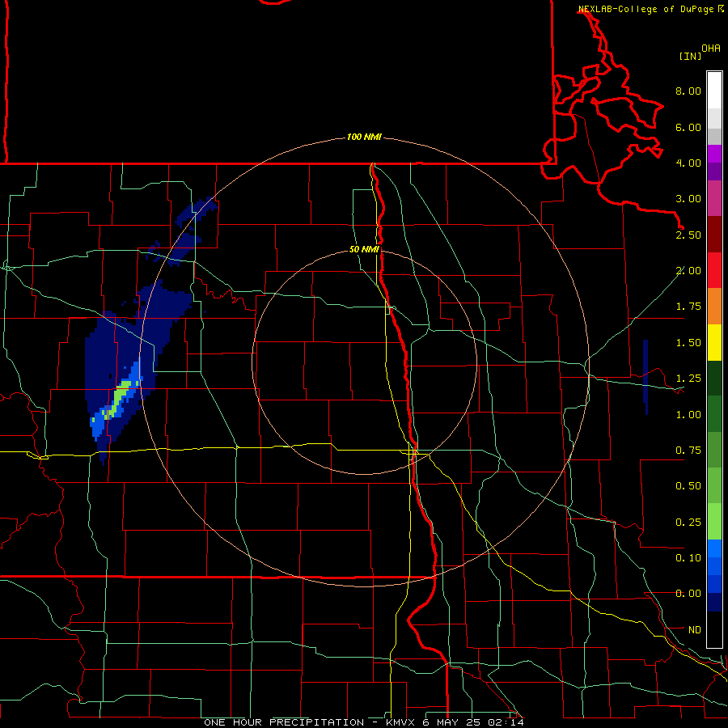The height and width of the screenshot is (728, 728).
Task: Click the 1.50 legend value
Action: click(688, 343)
